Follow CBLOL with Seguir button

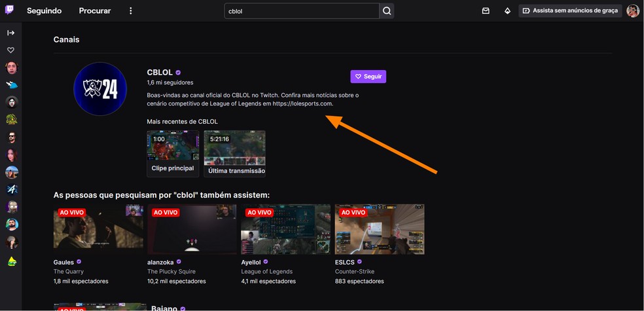(x=368, y=77)
